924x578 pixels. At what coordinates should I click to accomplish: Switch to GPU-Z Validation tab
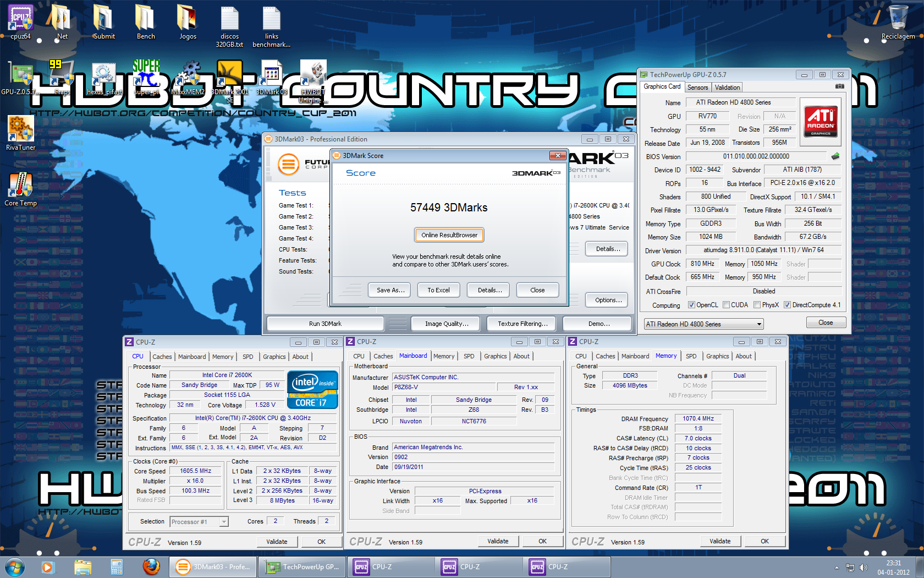(x=728, y=88)
